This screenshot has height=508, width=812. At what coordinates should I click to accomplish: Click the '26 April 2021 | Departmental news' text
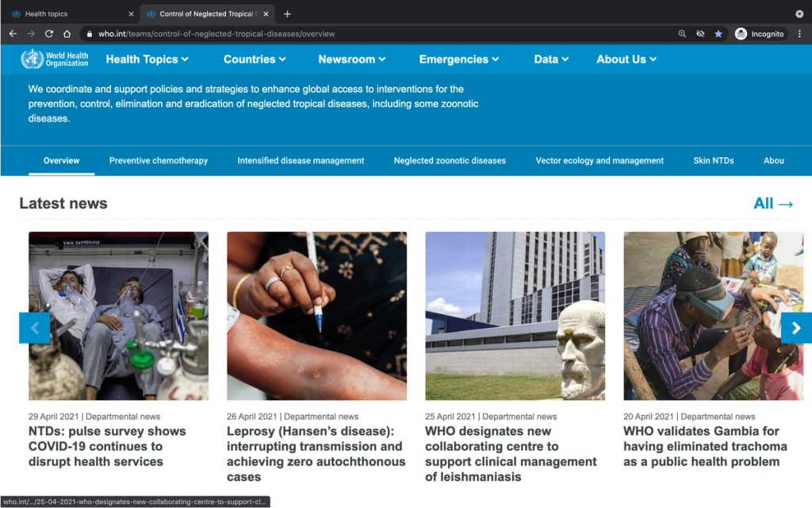[293, 416]
